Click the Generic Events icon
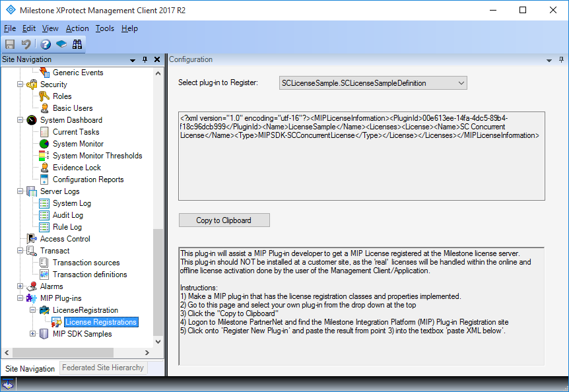Viewport: 569px width, 392px height. tap(44, 73)
